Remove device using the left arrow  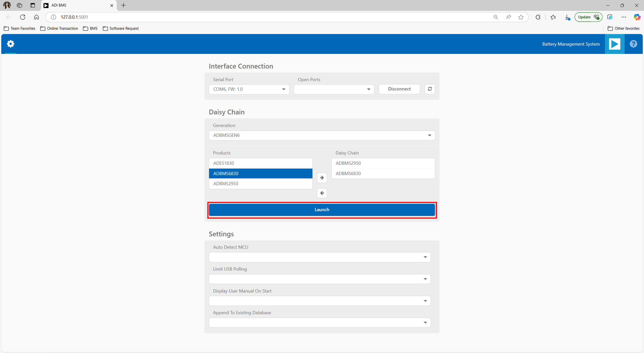tap(322, 193)
